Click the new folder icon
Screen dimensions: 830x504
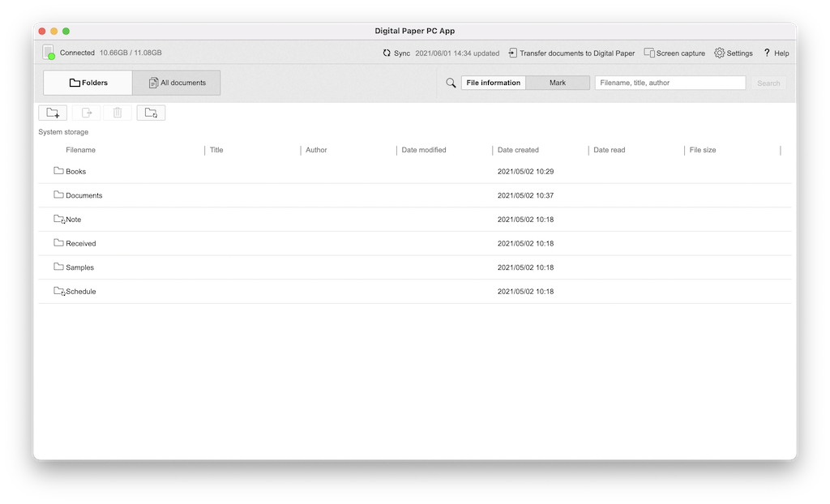53,113
